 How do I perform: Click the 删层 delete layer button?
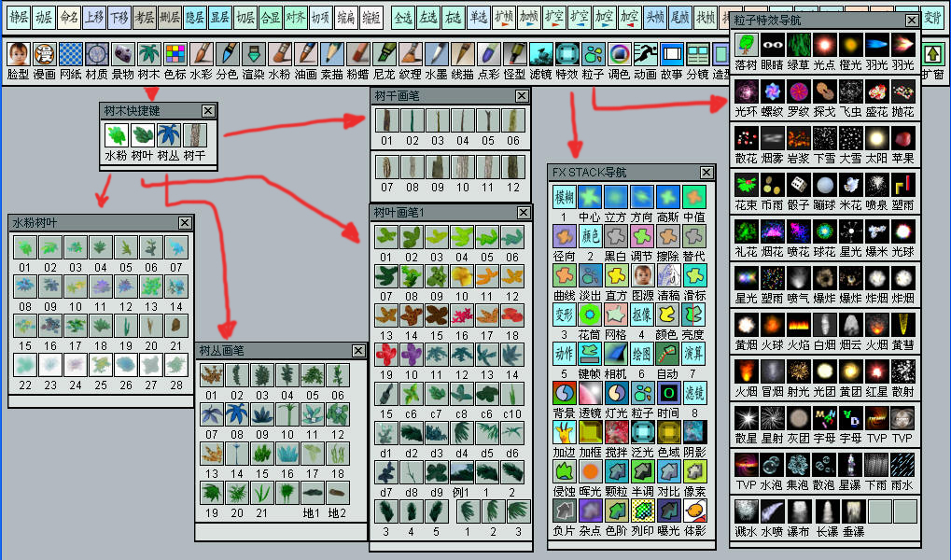pos(169,18)
